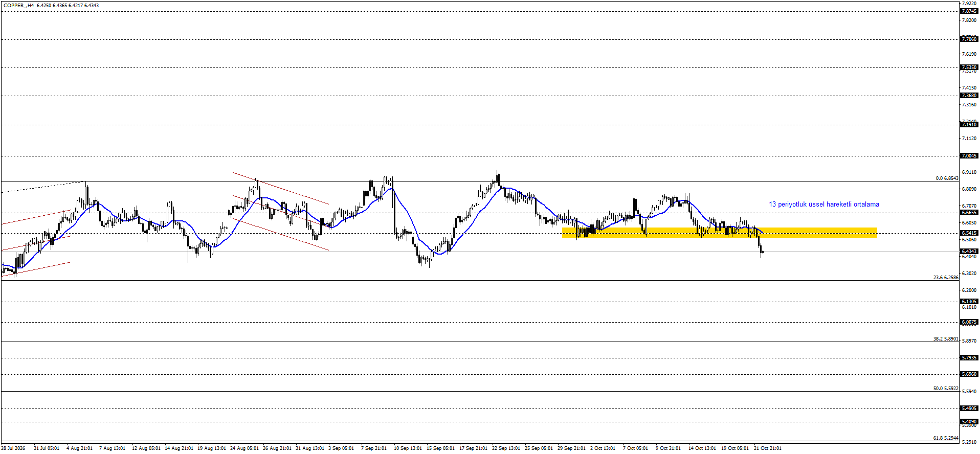Click the 7.6190 axis tick label
The width and height of the screenshot is (980, 454).
point(970,54)
